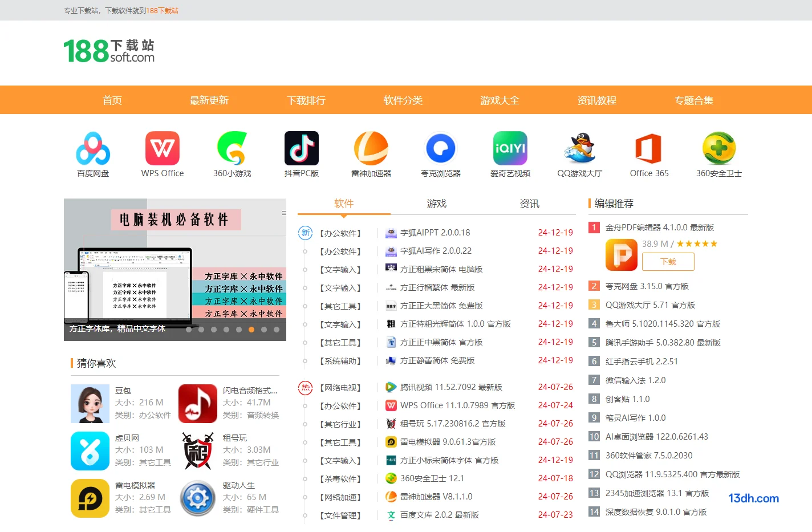Viewport: 812px width, 532px height.
Task: Open the 夸克浏览器 icon
Action: coord(441,148)
